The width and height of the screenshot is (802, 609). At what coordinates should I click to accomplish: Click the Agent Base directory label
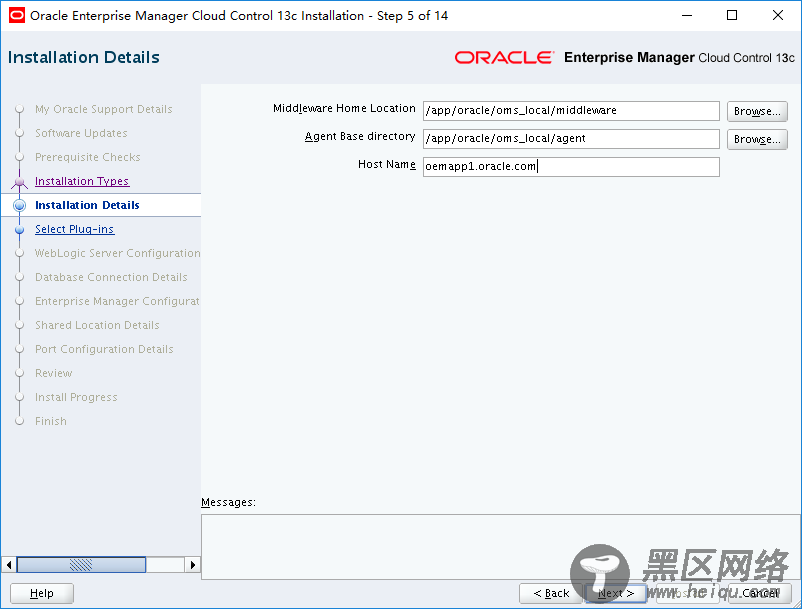point(360,137)
